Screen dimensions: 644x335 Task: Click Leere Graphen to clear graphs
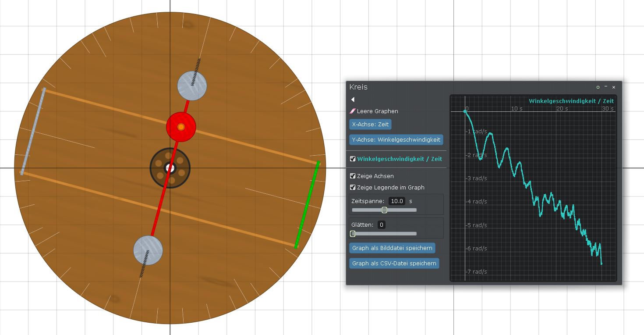point(377,111)
